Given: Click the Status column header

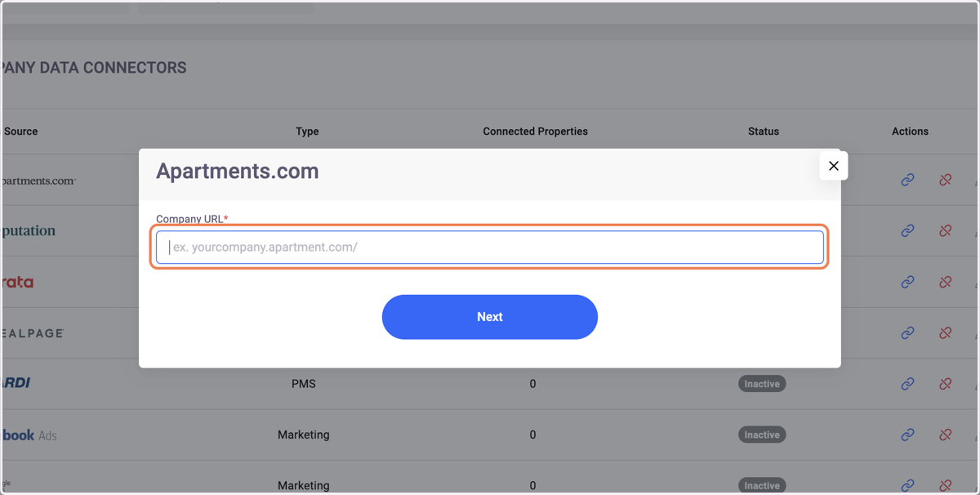Looking at the screenshot, I should (764, 131).
